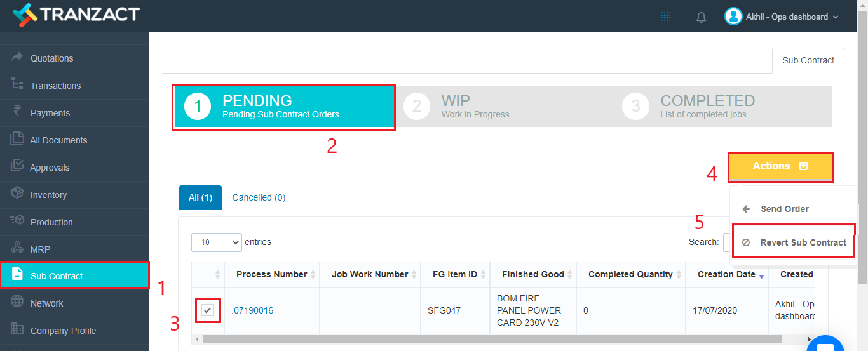Go to Inventory in sidebar
Screen dimensions: 868x351
74,195
